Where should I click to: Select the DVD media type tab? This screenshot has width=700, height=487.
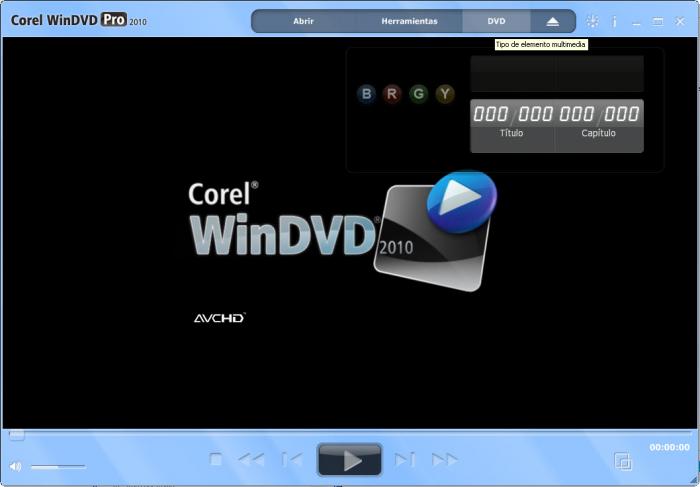496,21
